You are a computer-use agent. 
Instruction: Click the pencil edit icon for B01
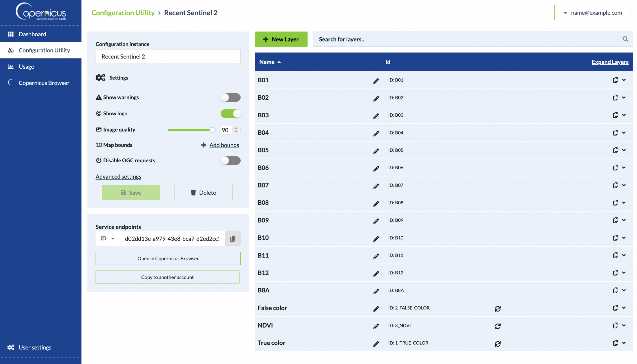[x=376, y=81]
